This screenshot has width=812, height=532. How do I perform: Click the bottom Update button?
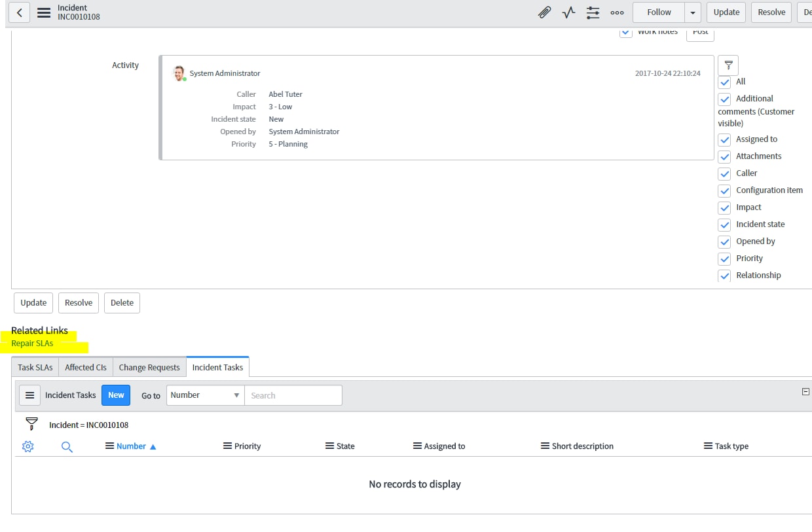click(x=33, y=303)
